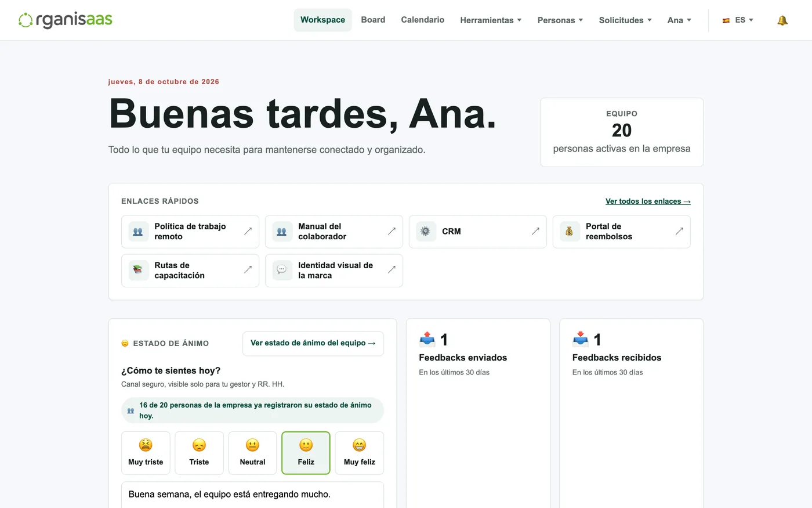Image resolution: width=812 pixels, height=508 pixels.
Task: Click the Política de trabajo remoto people icon
Action: 138,232
